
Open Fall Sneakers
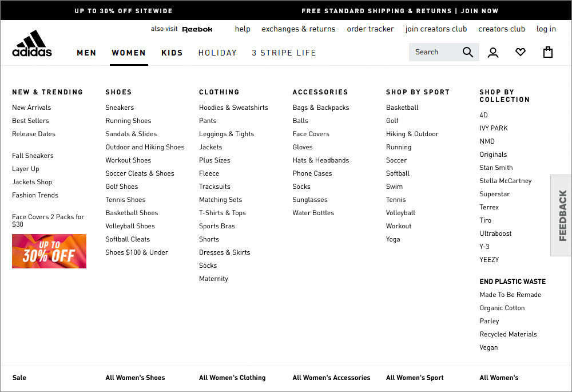tap(33, 156)
